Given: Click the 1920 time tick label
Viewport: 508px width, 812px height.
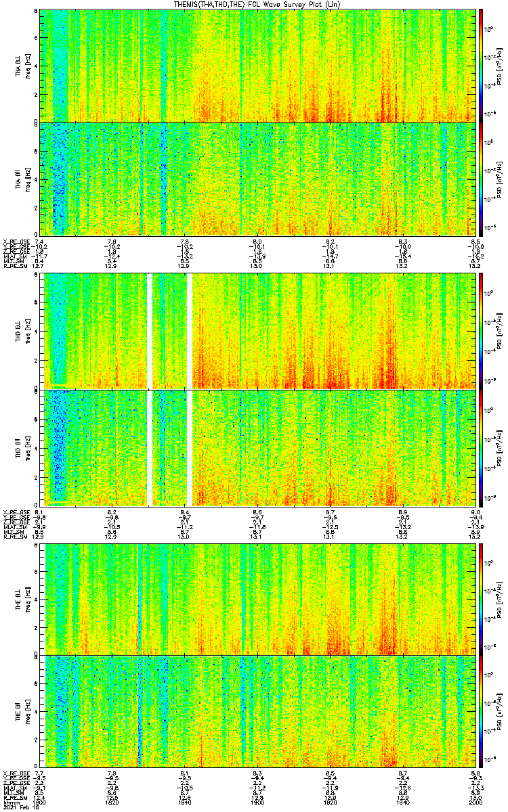Looking at the screenshot, I should coord(331,802).
